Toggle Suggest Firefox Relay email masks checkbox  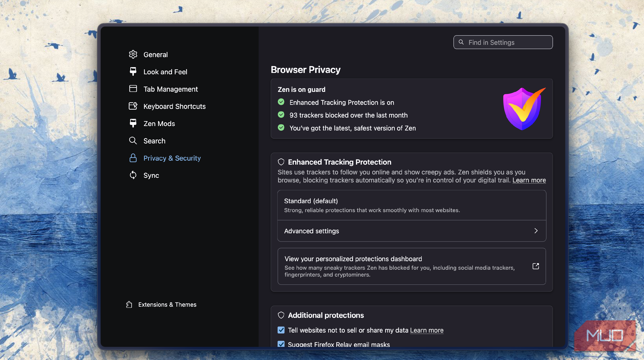pyautogui.click(x=281, y=344)
